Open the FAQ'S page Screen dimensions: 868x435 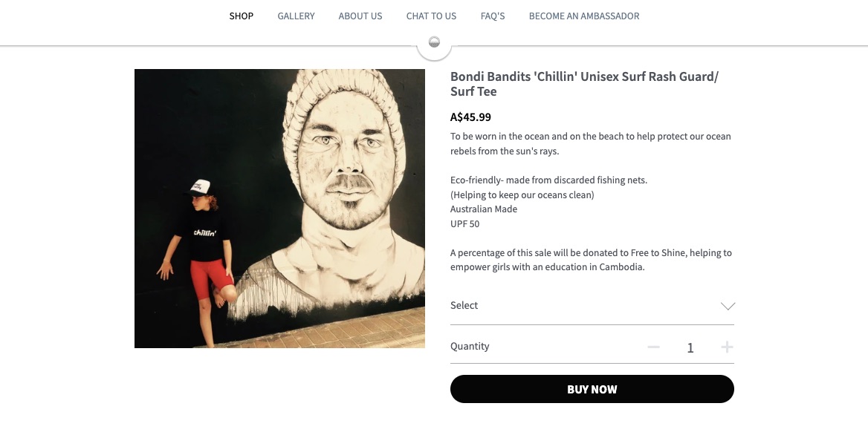(493, 16)
